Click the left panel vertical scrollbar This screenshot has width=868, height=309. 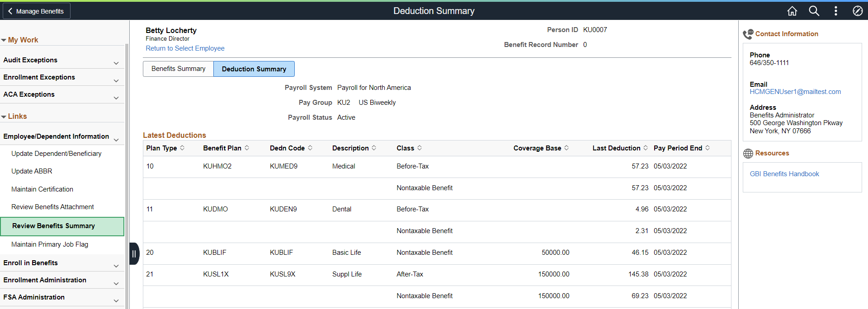(127, 176)
